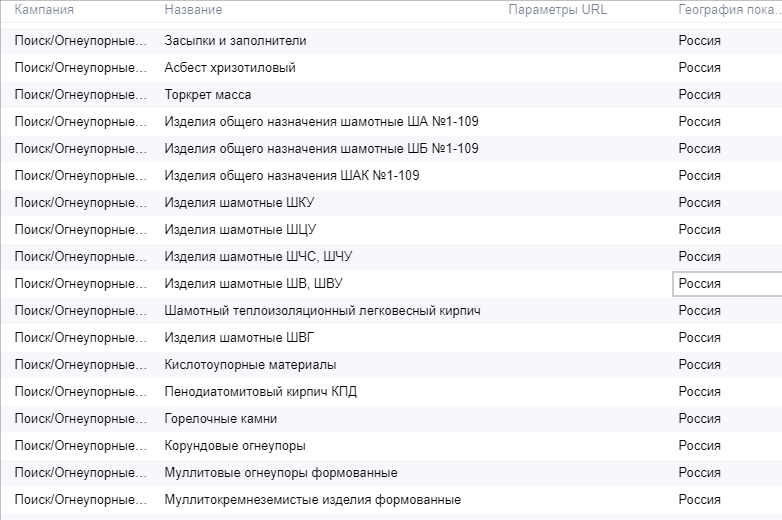Click the География показа column header
The image size is (782, 520).
tap(730, 9)
